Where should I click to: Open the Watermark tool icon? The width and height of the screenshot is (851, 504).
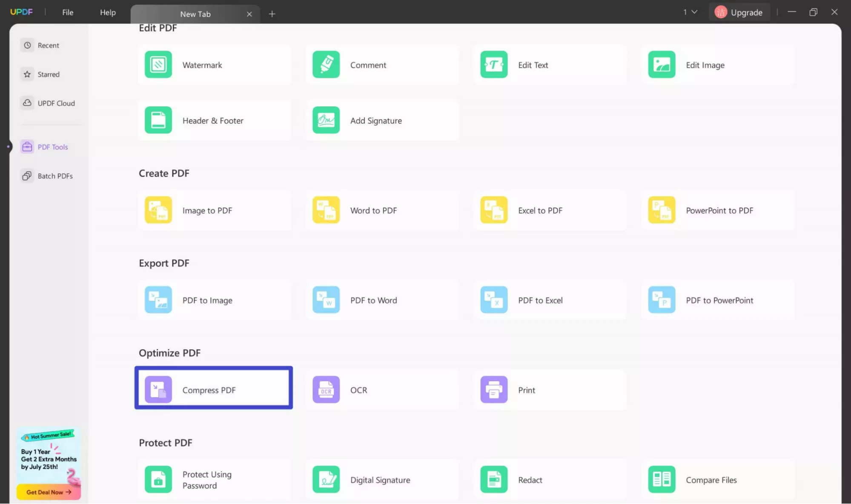click(x=158, y=65)
